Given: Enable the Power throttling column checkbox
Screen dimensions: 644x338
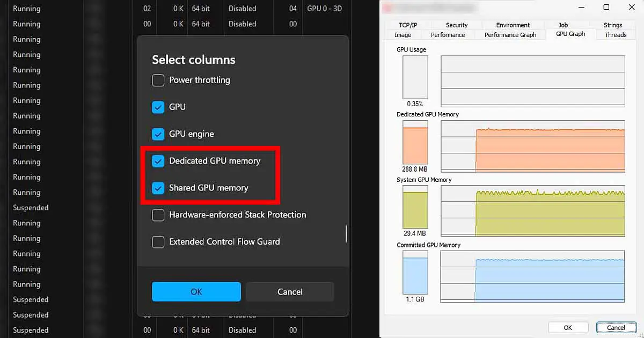Looking at the screenshot, I should 158,80.
